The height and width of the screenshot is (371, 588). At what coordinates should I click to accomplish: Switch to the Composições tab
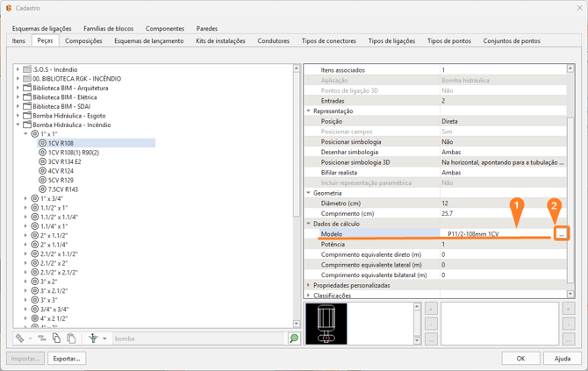[x=83, y=40]
